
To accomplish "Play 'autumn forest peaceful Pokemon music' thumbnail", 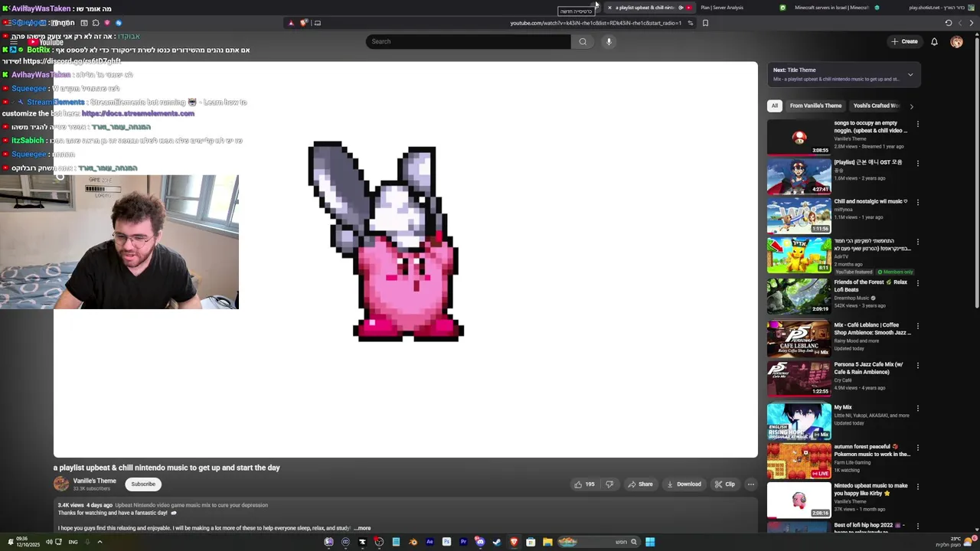I will [799, 461].
